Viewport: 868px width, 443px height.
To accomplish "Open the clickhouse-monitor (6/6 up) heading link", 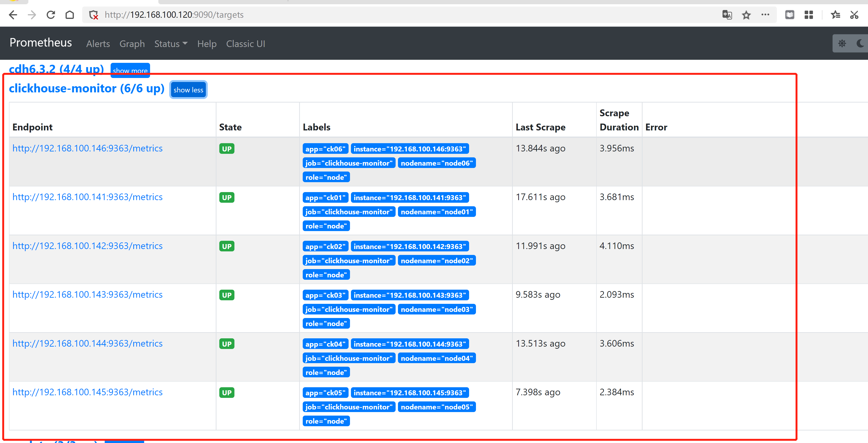I will coord(86,88).
